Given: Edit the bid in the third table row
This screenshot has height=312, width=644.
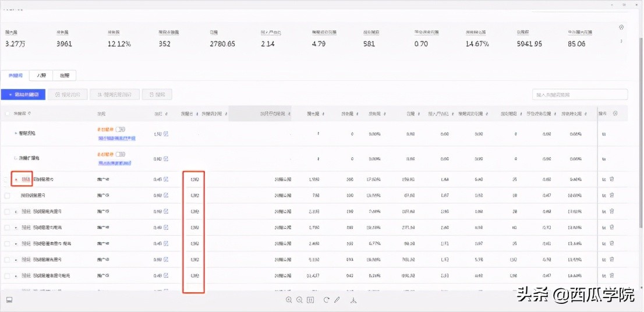Looking at the screenshot, I should [x=166, y=179].
